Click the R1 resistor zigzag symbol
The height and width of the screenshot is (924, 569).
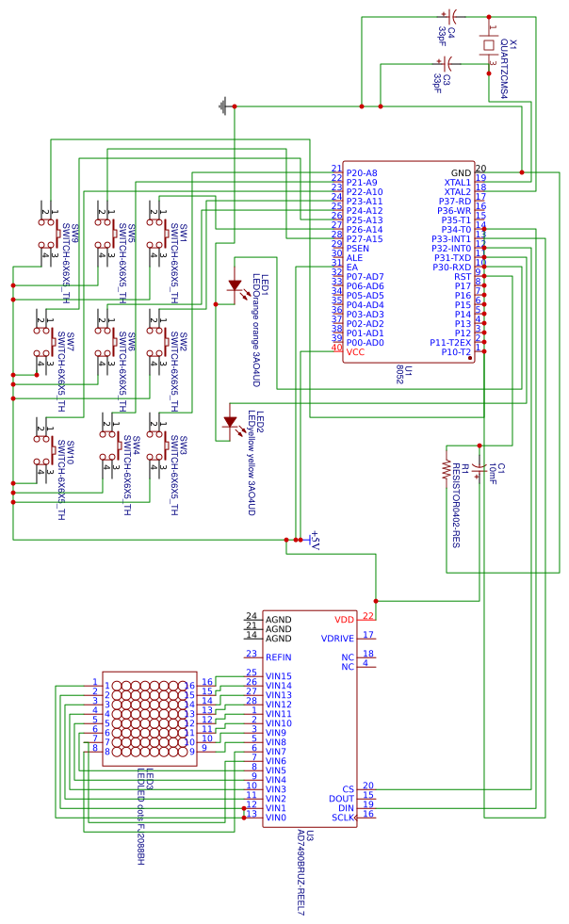coord(447,470)
